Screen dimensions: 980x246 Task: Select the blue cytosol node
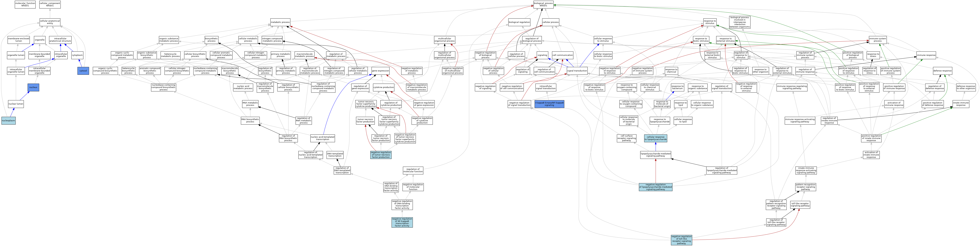point(83,71)
